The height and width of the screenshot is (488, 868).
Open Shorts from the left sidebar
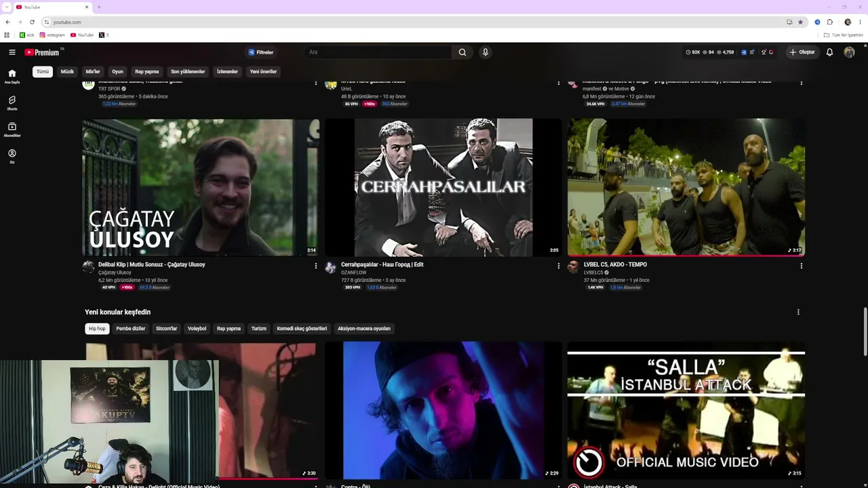click(12, 103)
